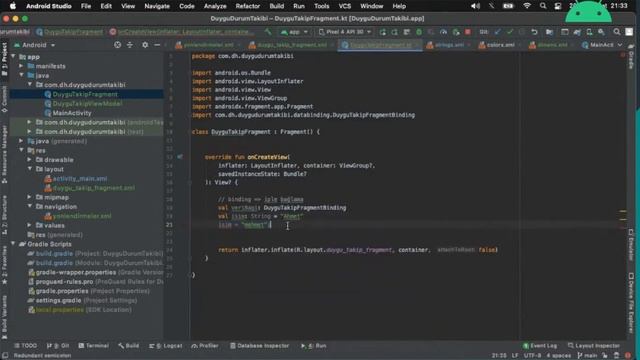Click the Undo/Rollback arrow icon in toolbar
The width and height of the screenshot is (640, 360).
tap(534, 32)
